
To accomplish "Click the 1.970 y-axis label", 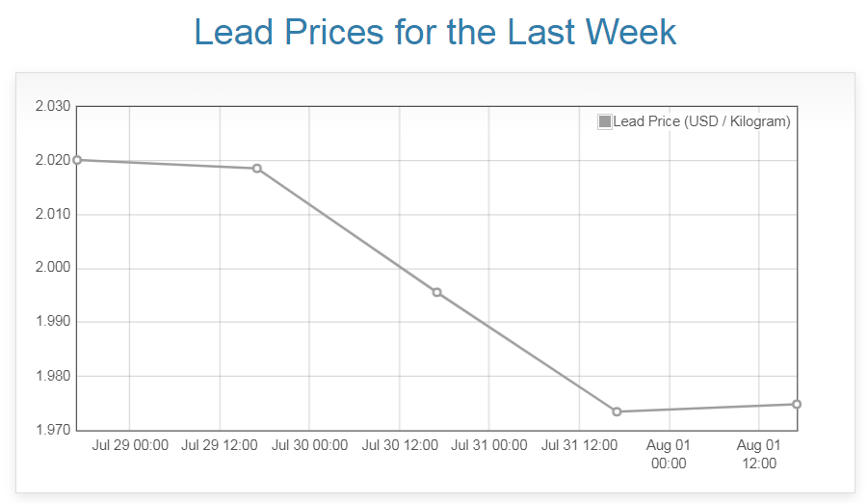I will 53,430.
